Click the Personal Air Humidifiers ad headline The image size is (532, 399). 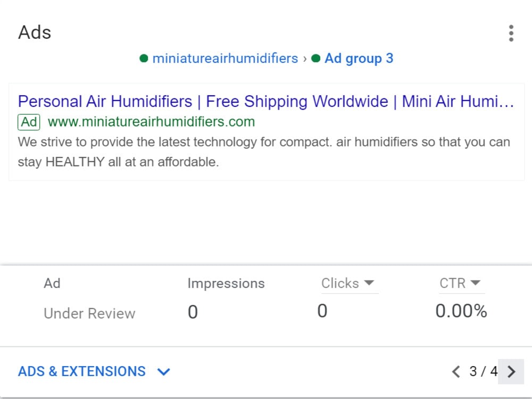pyautogui.click(x=266, y=102)
